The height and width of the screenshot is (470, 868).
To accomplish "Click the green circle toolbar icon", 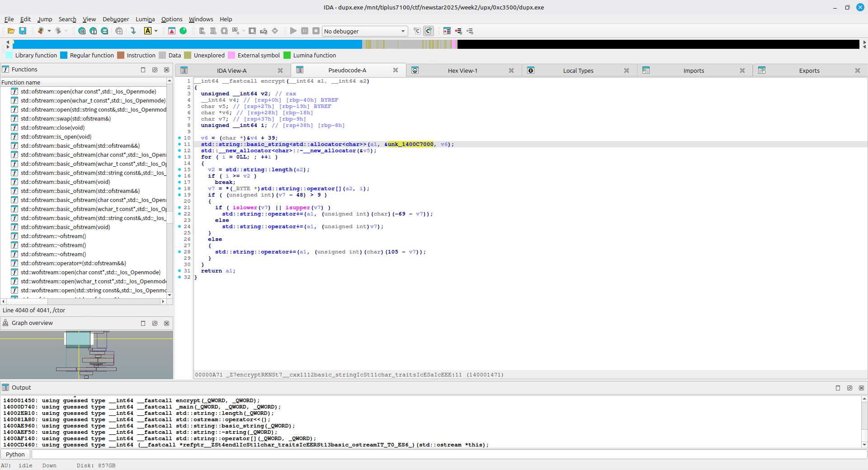I will pos(183,31).
